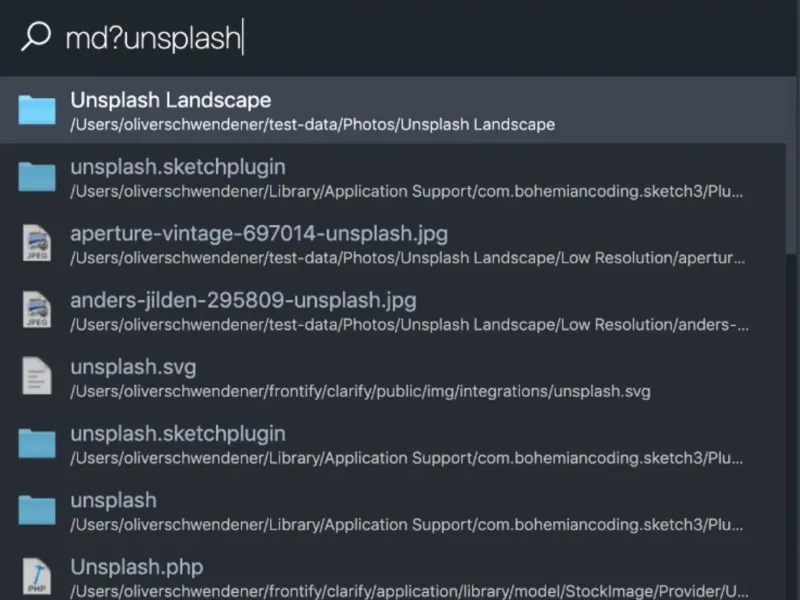Image resolution: width=800 pixels, height=600 pixels.
Task: Click the path ending in integrations/unsplash.svg
Action: click(x=360, y=391)
